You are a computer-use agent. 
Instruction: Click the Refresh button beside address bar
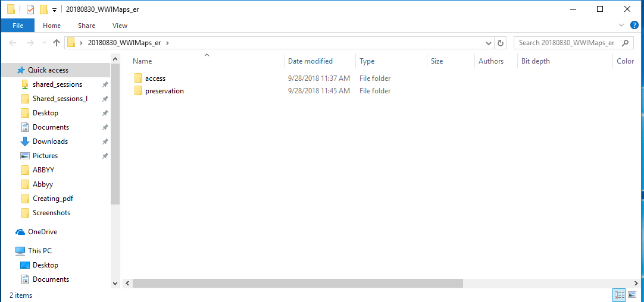(501, 43)
